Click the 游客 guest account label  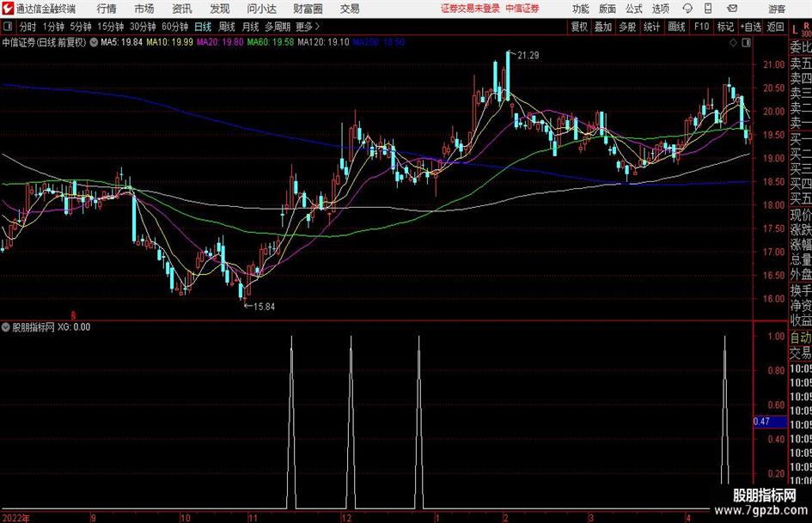tap(777, 9)
